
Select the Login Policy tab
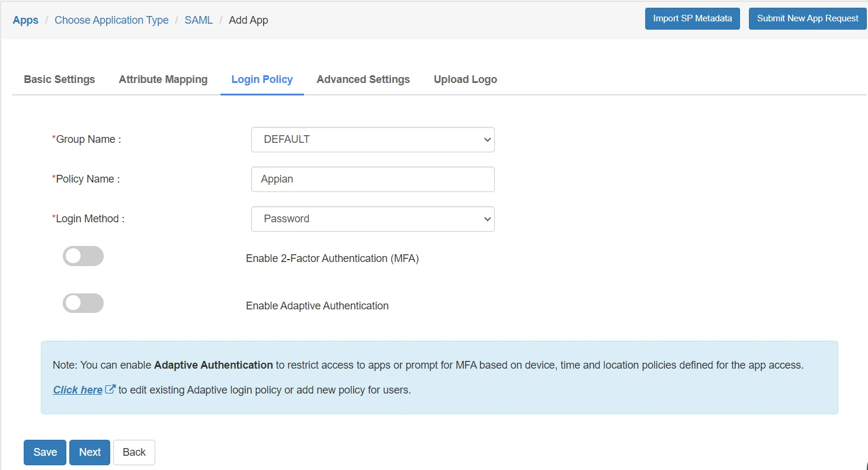pos(262,79)
